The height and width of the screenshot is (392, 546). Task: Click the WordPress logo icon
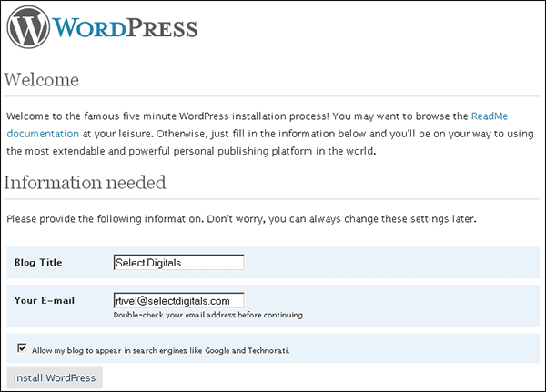coord(28,27)
